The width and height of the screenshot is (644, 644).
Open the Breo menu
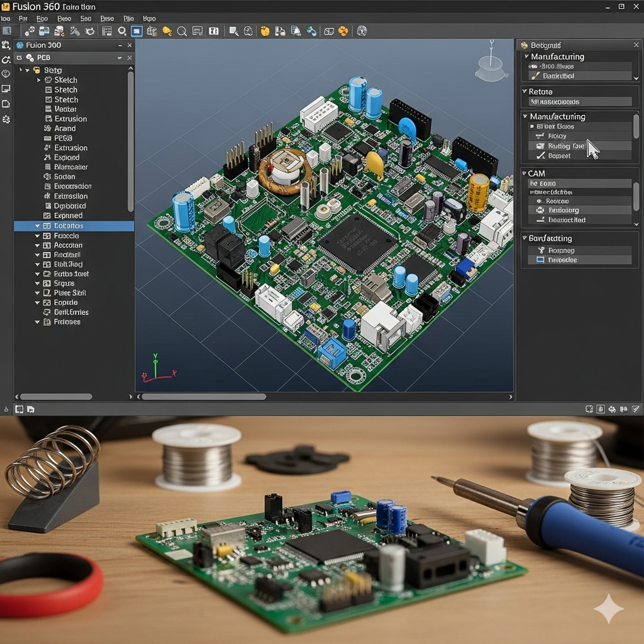pyautogui.click(x=64, y=18)
